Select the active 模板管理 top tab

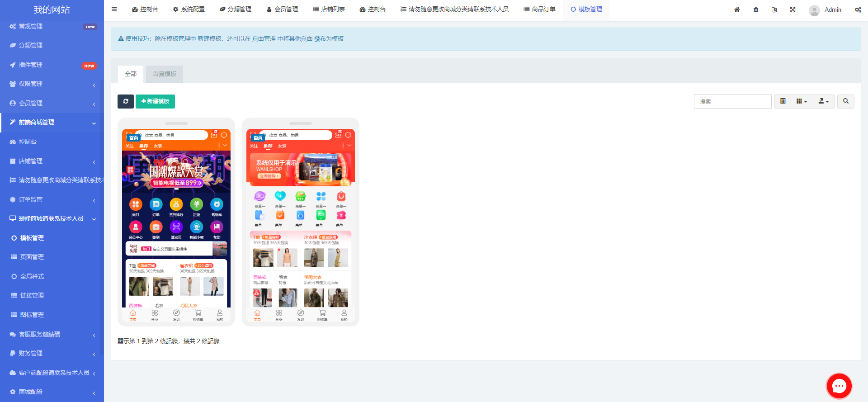point(586,9)
